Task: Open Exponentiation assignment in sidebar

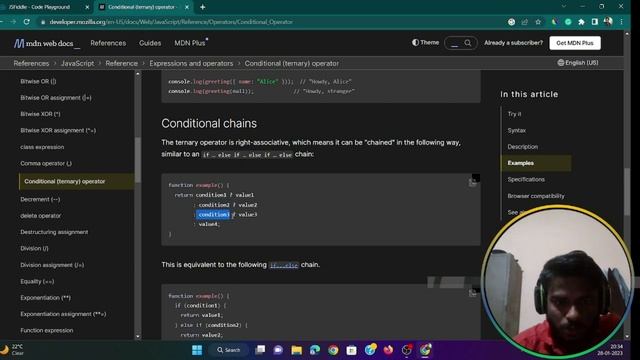Action: (63, 314)
